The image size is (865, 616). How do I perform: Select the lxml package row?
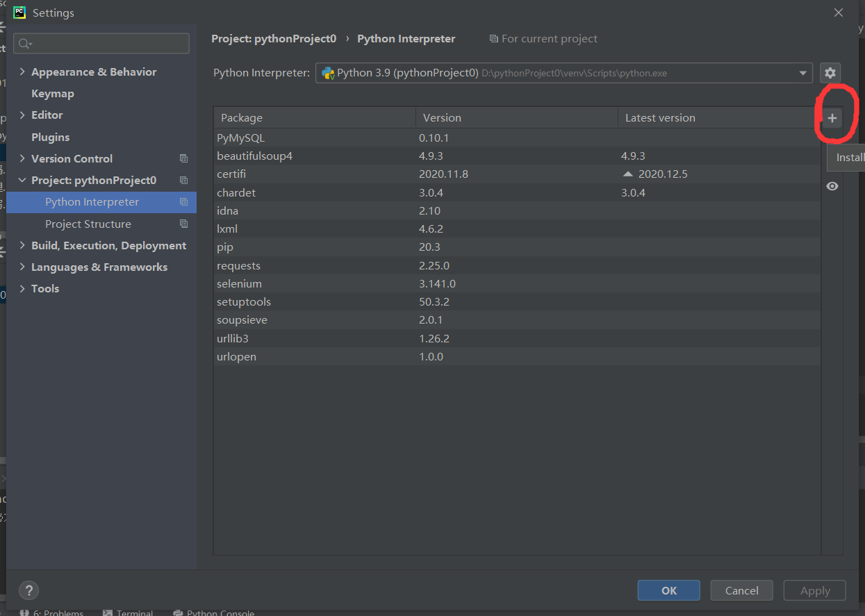coord(517,228)
